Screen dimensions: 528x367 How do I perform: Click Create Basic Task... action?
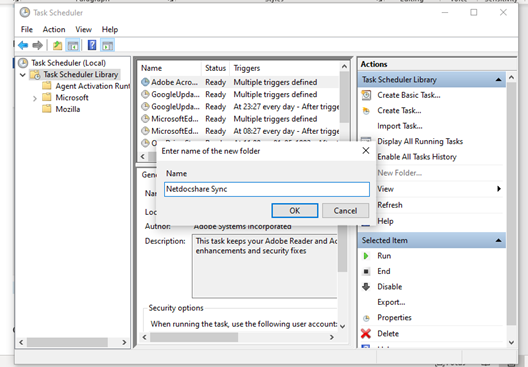[409, 95]
